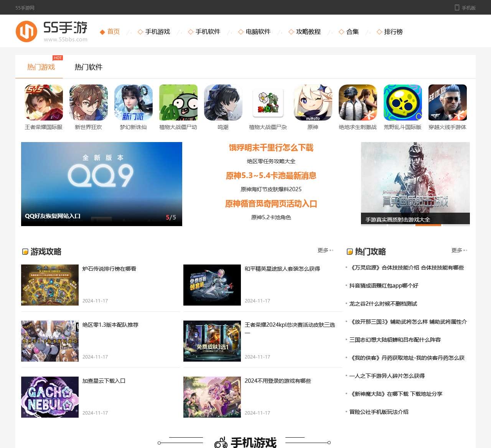491x448 pixels.
Task: Open article 炉石传说排行榜在哪看
Action: 109,269
